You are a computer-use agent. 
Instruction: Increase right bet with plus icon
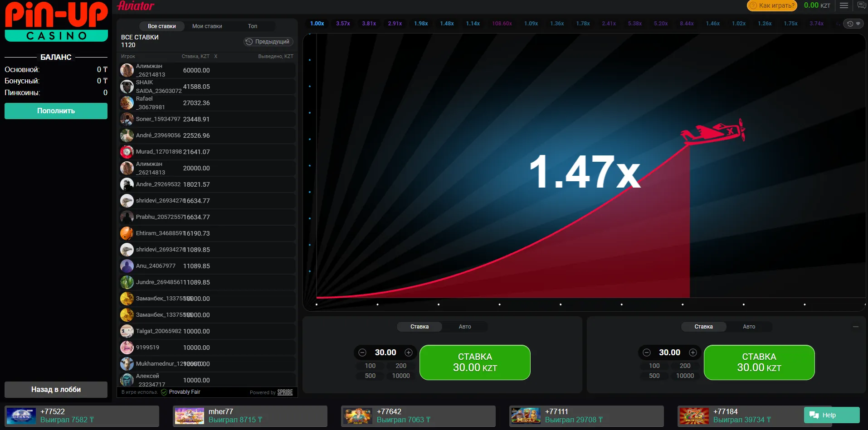(x=692, y=353)
